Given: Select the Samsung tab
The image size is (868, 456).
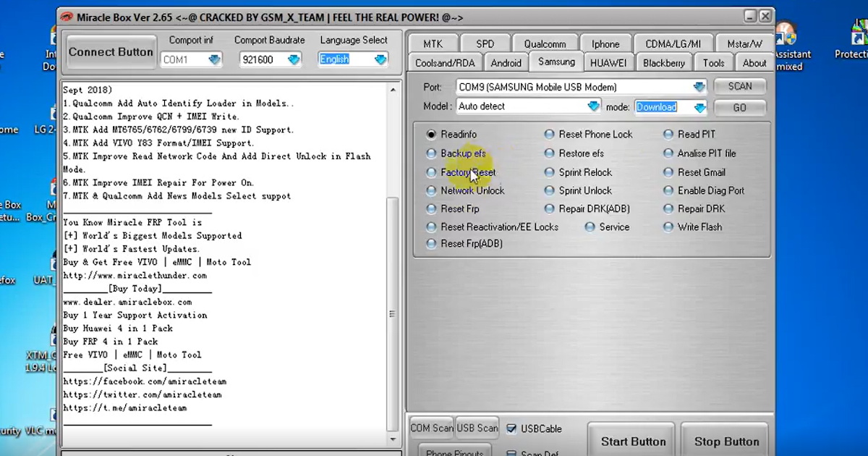Looking at the screenshot, I should [x=556, y=62].
